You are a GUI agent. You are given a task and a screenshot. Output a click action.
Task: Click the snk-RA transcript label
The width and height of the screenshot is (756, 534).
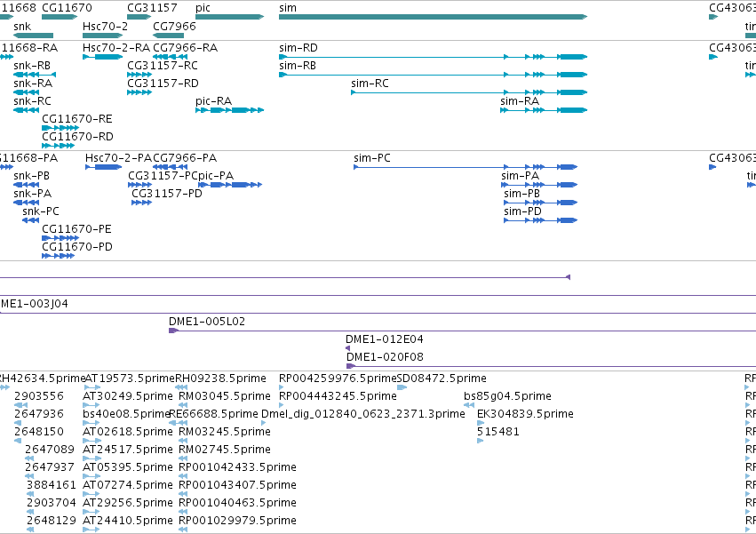[33, 84]
